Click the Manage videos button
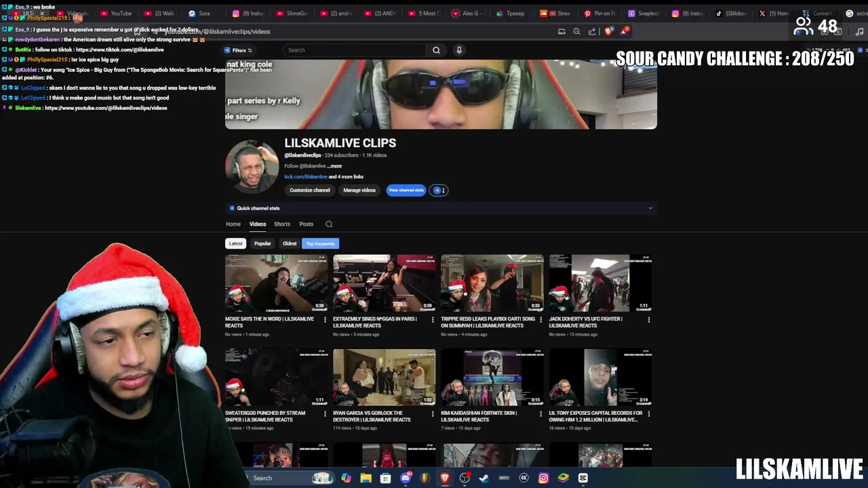The image size is (868, 488). [x=359, y=190]
